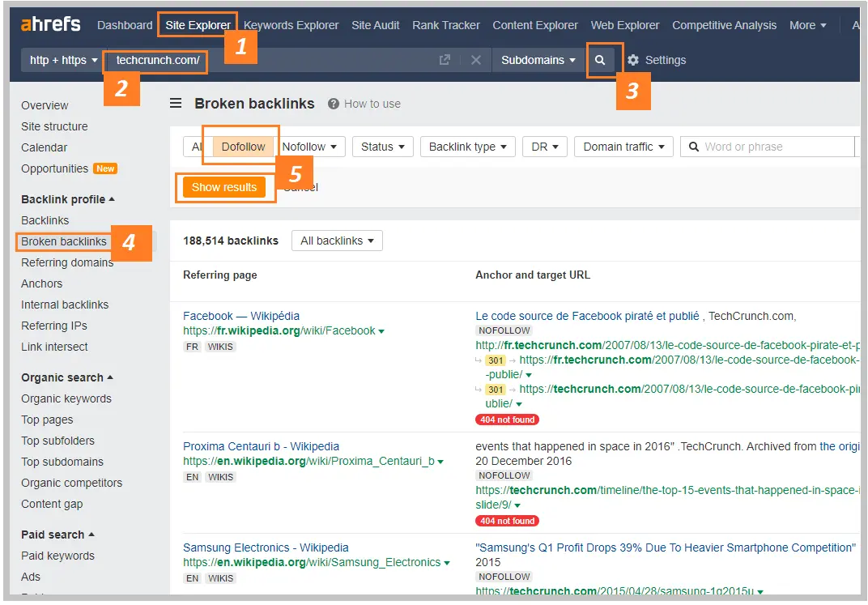Screen dimensions: 868x605
Task: Open Top subdomains in the sidebar
Action: [62, 462]
